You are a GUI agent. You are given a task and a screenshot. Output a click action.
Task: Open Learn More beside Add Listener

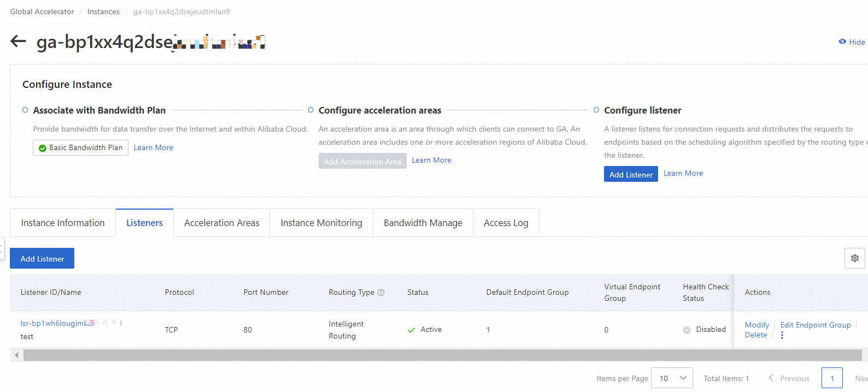tap(683, 173)
